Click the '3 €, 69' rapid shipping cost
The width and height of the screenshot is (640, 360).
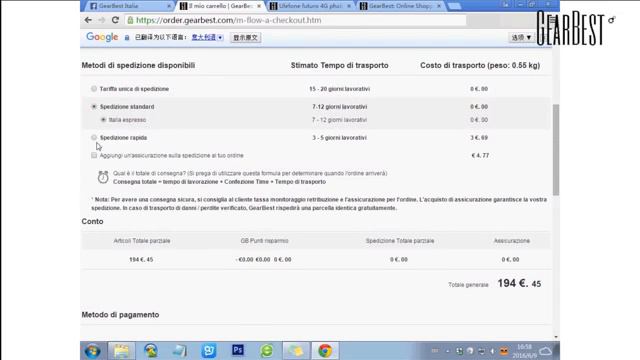[479, 138]
